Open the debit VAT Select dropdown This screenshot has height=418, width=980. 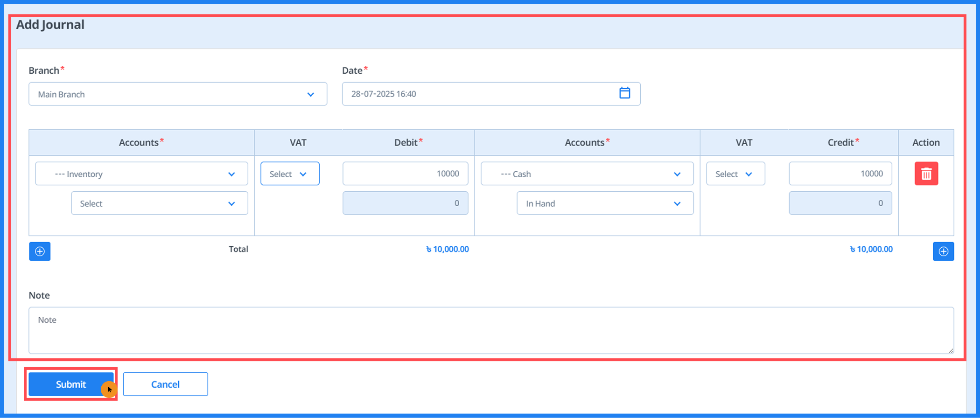[x=289, y=174]
